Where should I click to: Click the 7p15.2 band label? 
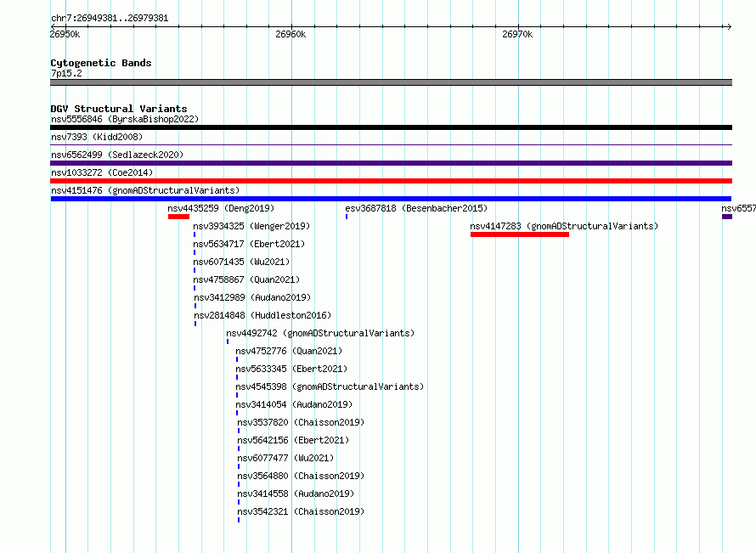(x=66, y=73)
